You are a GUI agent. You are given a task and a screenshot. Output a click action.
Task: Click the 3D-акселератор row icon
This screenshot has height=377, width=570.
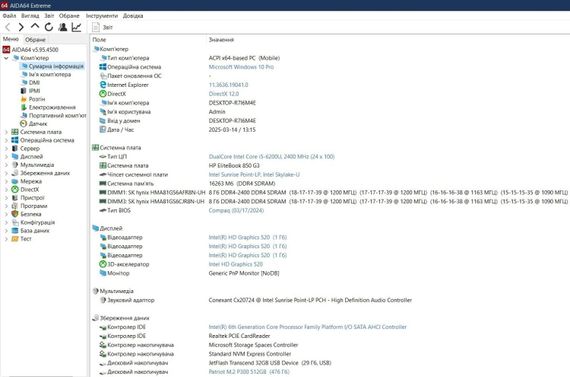point(103,264)
